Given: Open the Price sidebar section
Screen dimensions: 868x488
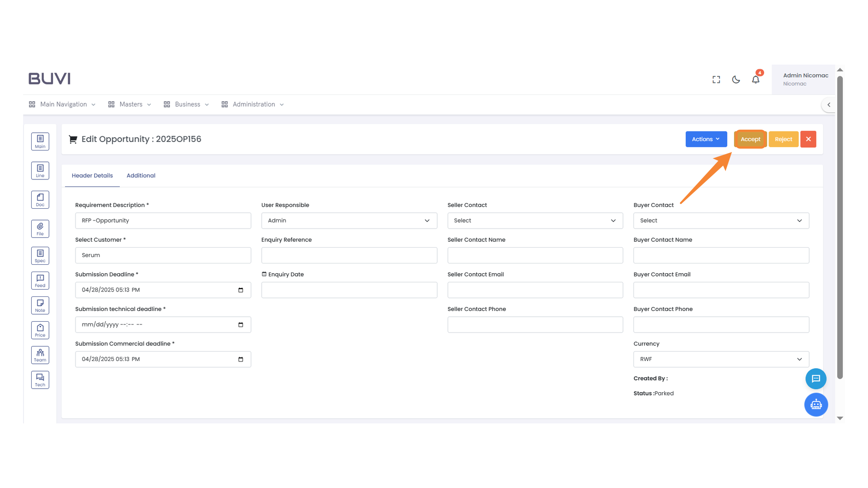Looking at the screenshot, I should [x=40, y=330].
